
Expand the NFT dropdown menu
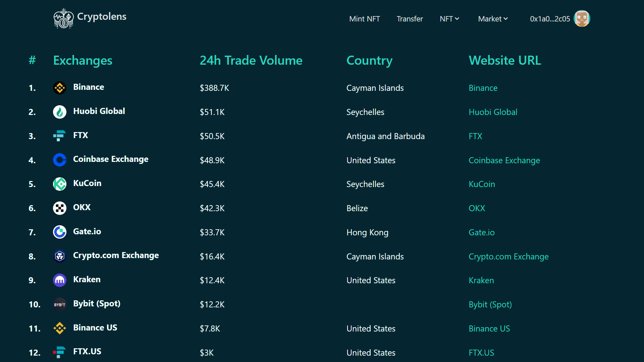tap(449, 19)
